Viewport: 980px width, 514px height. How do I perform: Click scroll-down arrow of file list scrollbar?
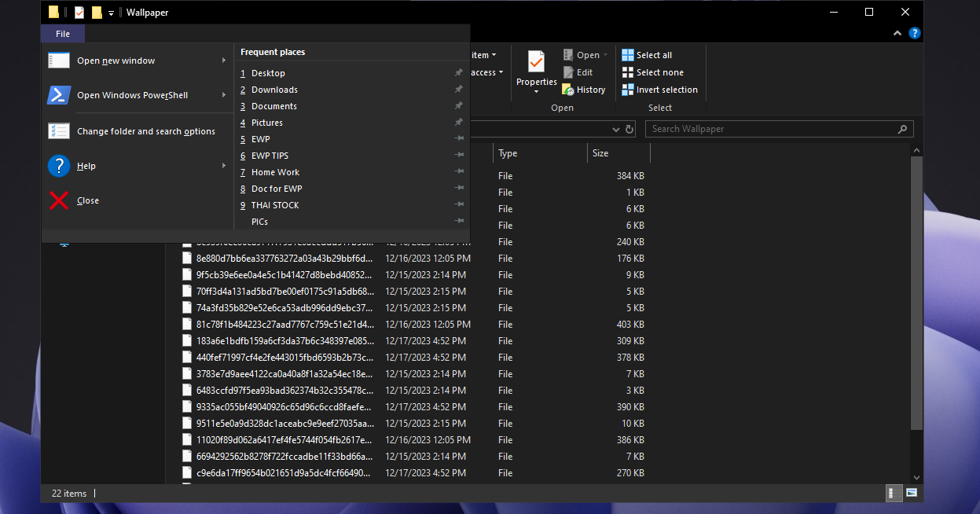(x=916, y=477)
